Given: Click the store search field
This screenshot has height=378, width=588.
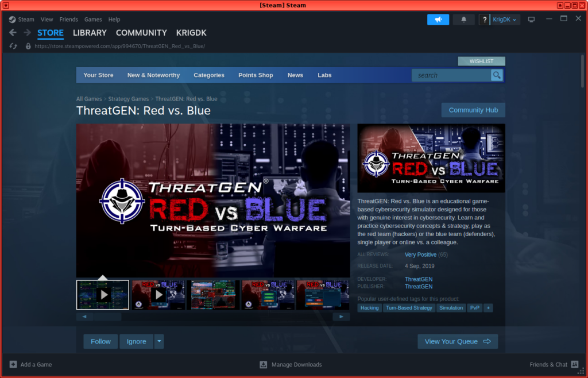Looking at the screenshot, I should pyautogui.click(x=451, y=75).
